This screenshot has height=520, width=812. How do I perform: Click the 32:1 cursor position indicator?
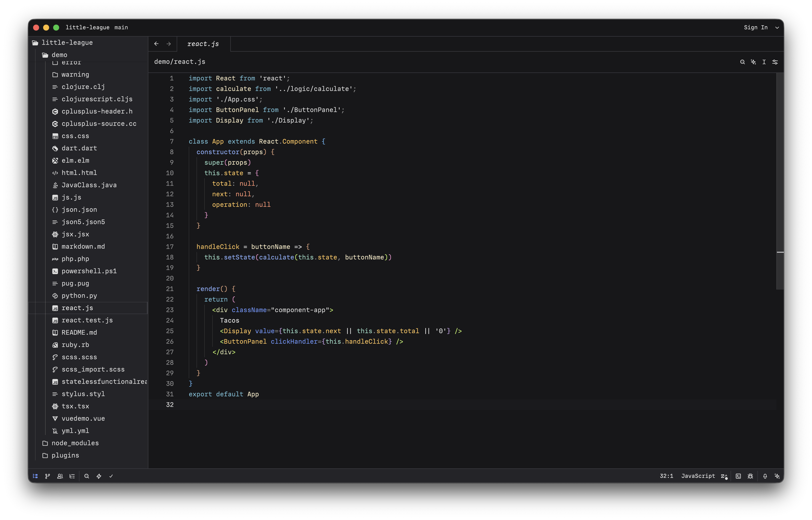point(666,476)
